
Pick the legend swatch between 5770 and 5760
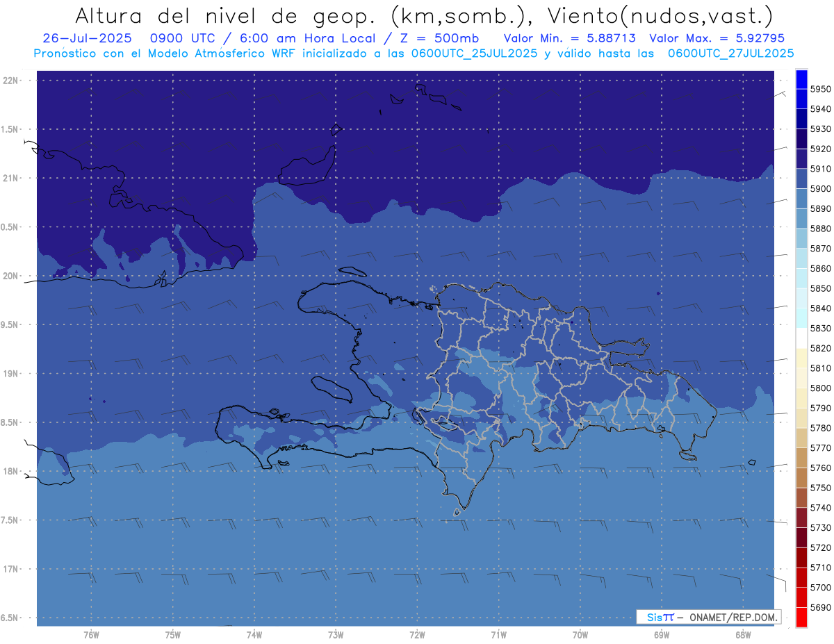pyautogui.click(x=801, y=458)
